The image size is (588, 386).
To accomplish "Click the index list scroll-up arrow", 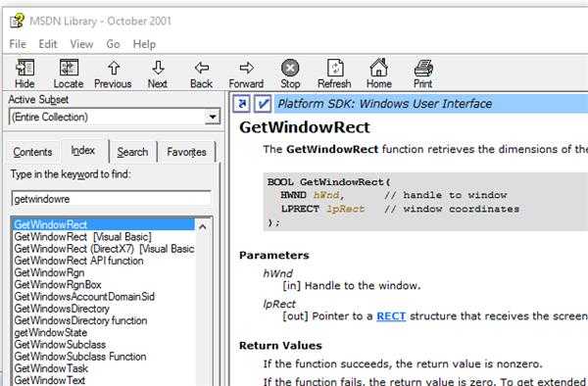I will click(203, 226).
